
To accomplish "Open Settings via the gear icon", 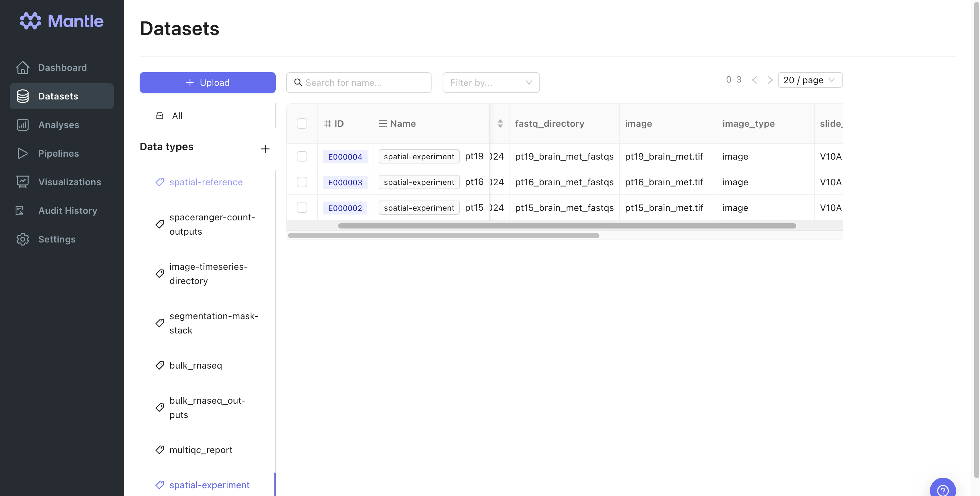I will pyautogui.click(x=22, y=239).
